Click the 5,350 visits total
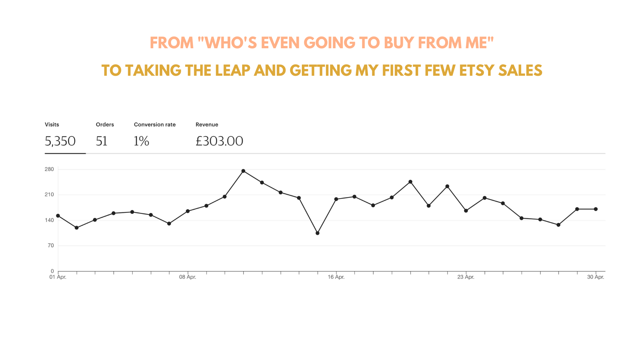The width and height of the screenshot is (644, 362). 60,141
